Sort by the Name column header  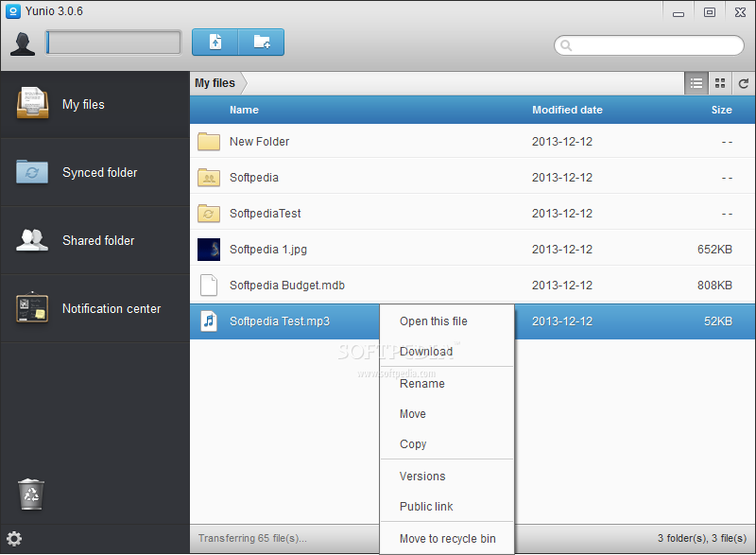pos(244,110)
